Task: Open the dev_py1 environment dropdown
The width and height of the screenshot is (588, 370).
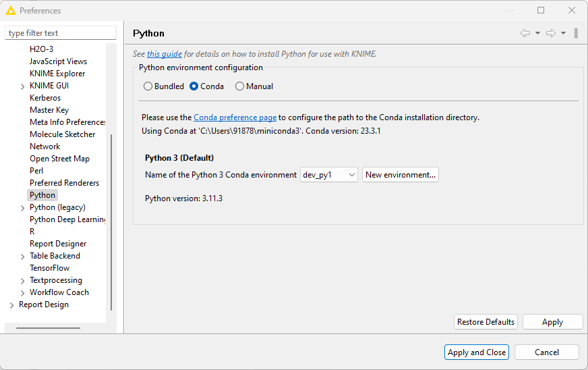Action: pyautogui.click(x=329, y=175)
